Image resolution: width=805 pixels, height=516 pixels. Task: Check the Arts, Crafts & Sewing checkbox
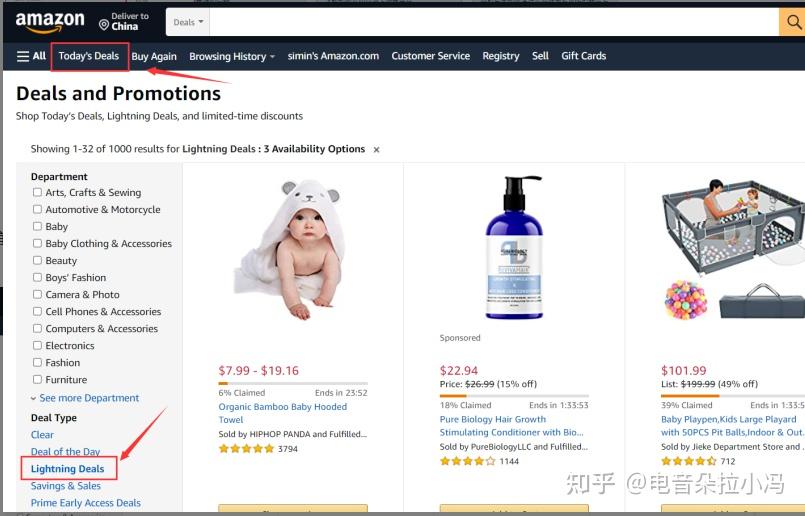click(x=37, y=193)
